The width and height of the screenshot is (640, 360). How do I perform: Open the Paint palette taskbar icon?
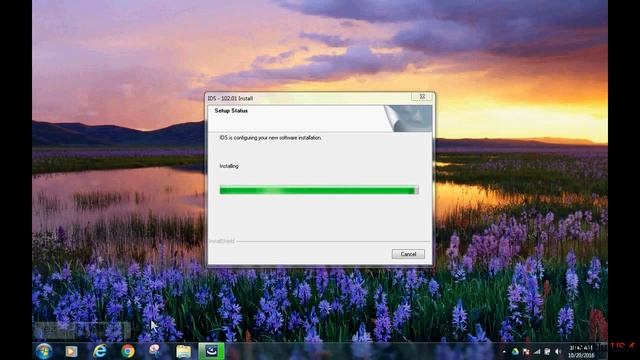pyautogui.click(x=155, y=351)
